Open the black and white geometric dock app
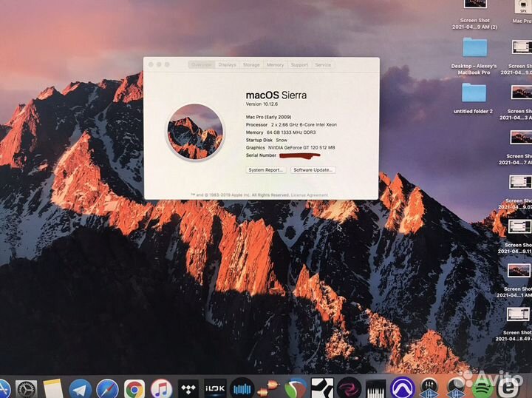The width and height of the screenshot is (532, 398). click(x=322, y=389)
